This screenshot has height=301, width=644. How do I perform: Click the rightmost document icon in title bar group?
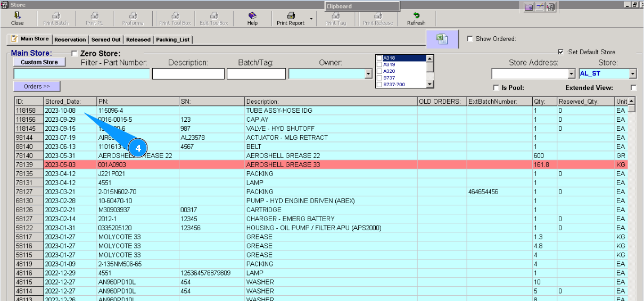tap(550, 7)
